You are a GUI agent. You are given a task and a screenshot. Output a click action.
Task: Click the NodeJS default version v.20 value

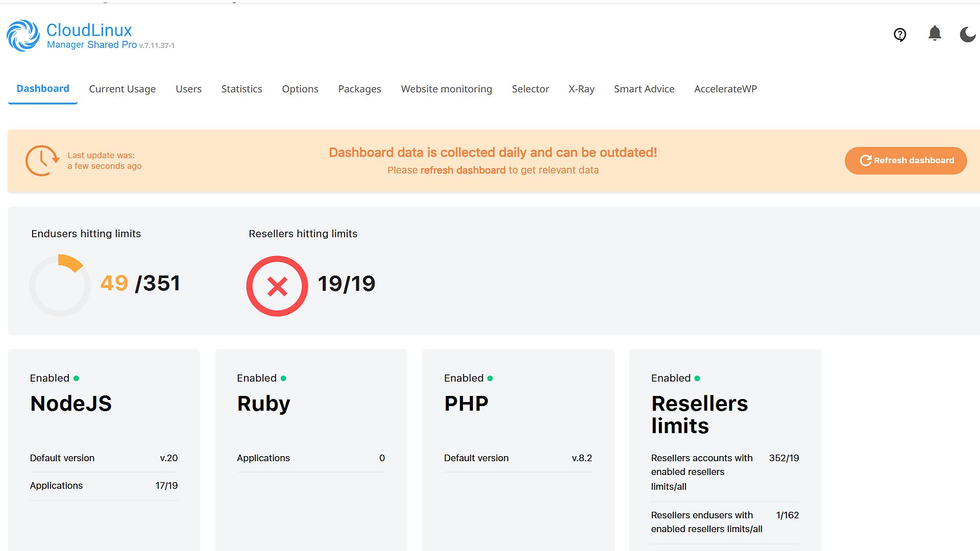tap(169, 458)
